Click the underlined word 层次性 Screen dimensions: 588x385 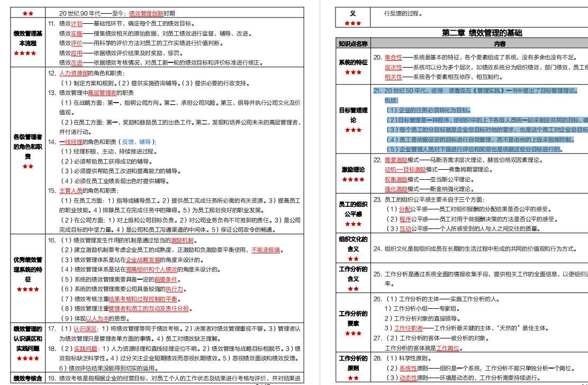[x=393, y=68]
